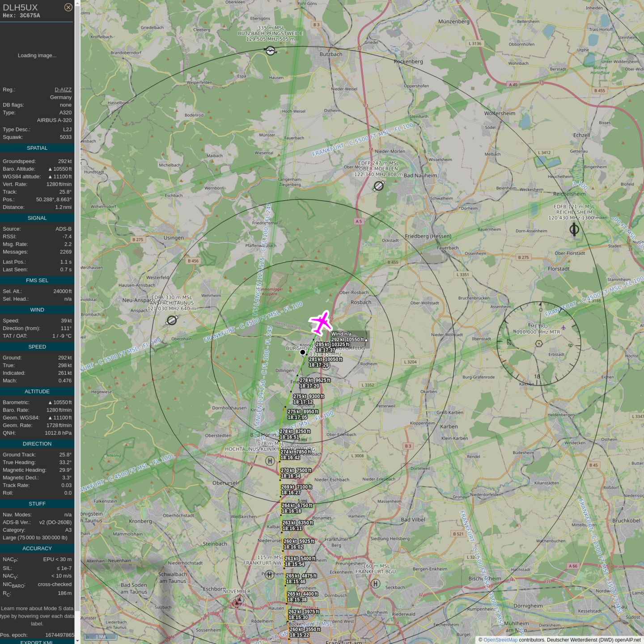
Task: Select the Butzbach-Pfingstweide glider airfield icon
Action: point(271,51)
